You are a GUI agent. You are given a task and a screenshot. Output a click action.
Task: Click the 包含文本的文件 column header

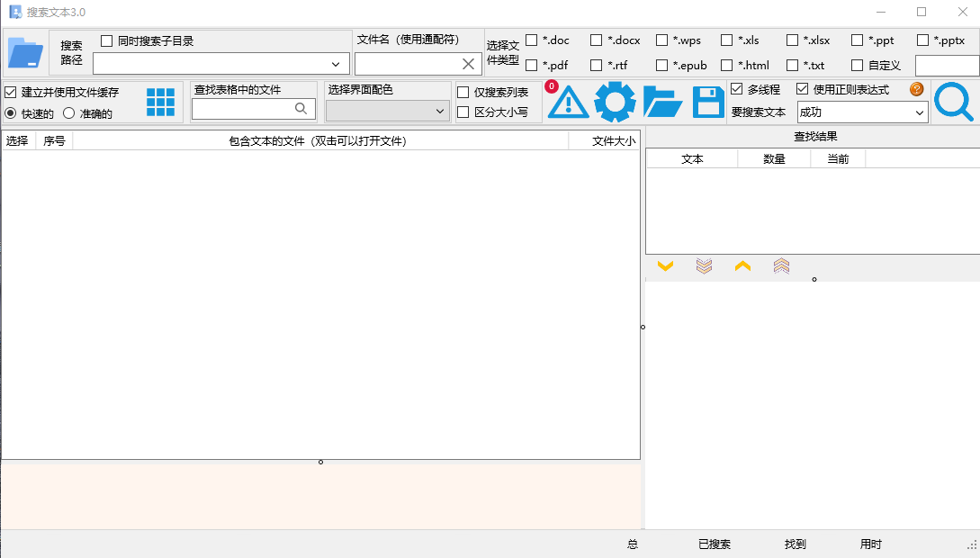pos(320,141)
